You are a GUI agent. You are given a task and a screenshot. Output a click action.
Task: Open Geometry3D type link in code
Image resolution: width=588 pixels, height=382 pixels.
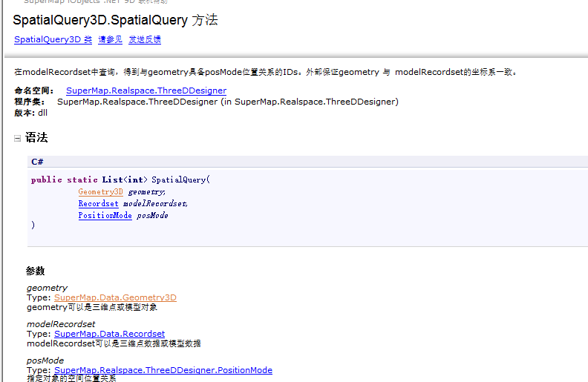coord(100,191)
